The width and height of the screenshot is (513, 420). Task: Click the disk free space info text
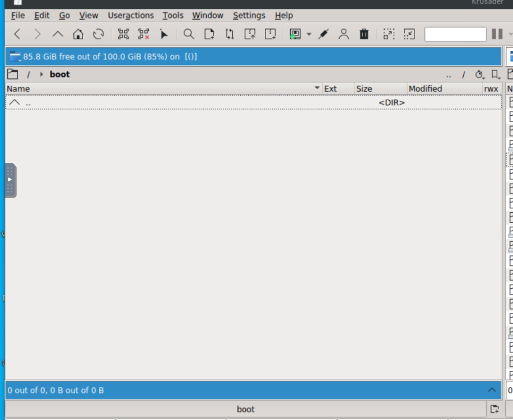point(110,57)
